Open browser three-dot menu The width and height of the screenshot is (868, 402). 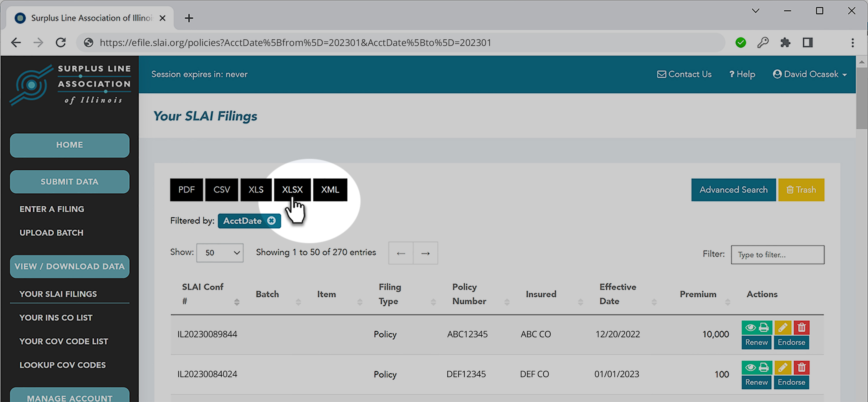tap(853, 43)
